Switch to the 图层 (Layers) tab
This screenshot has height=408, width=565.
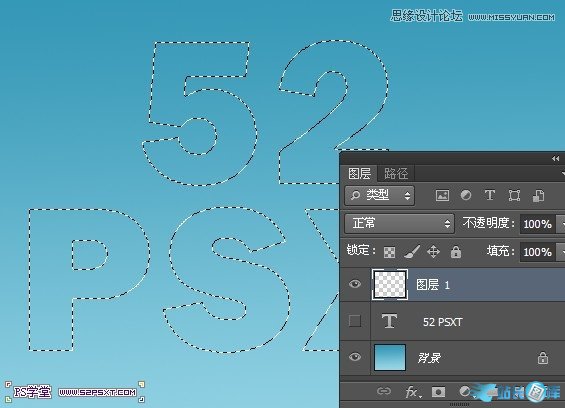point(359,173)
